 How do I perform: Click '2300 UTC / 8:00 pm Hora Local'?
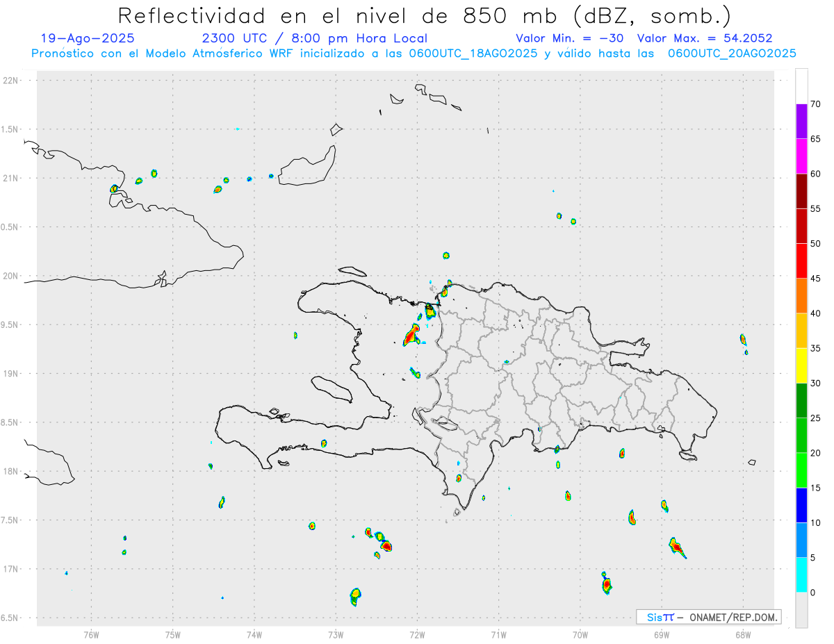click(x=314, y=38)
